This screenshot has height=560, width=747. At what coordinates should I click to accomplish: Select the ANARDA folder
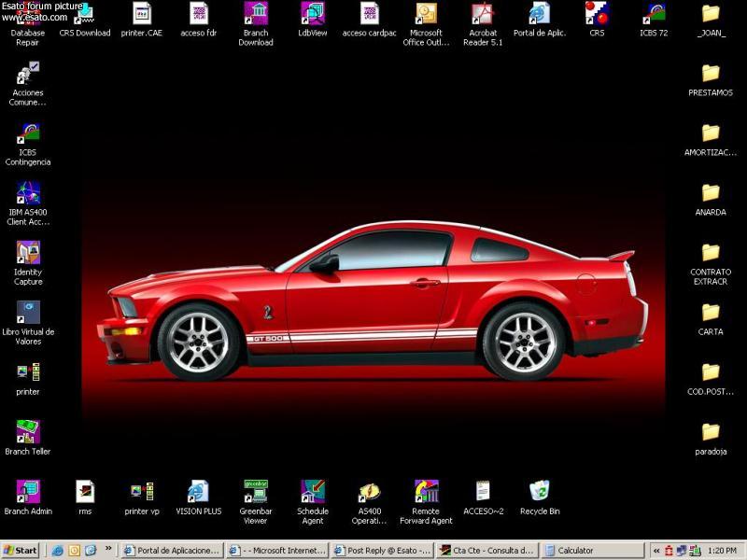click(x=711, y=200)
